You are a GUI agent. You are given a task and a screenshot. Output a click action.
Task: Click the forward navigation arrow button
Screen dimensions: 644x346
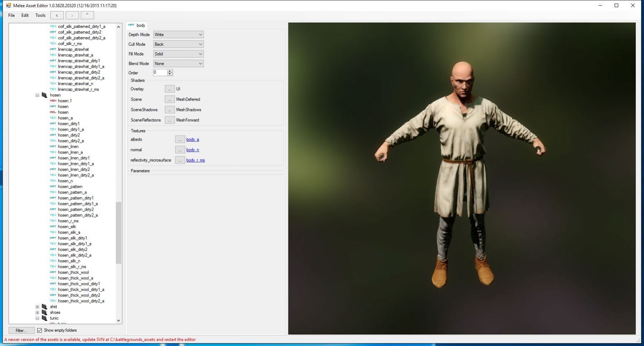pos(72,15)
